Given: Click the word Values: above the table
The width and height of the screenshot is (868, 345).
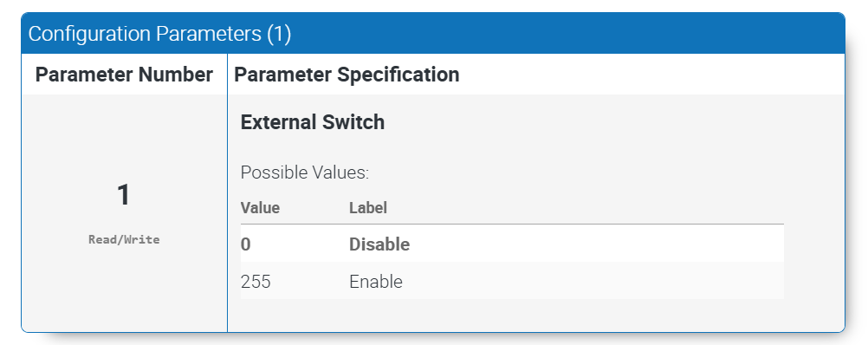Looking at the screenshot, I should coord(338,172).
